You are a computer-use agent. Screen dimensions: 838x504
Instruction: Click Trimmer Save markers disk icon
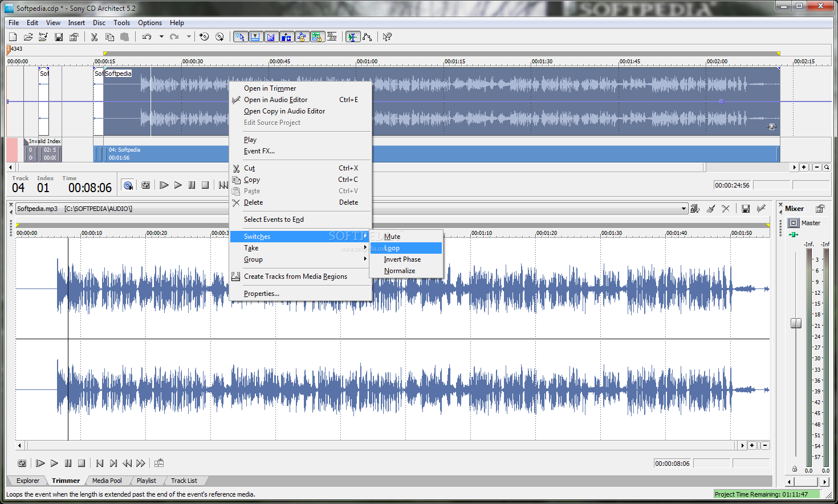pyautogui.click(x=746, y=209)
